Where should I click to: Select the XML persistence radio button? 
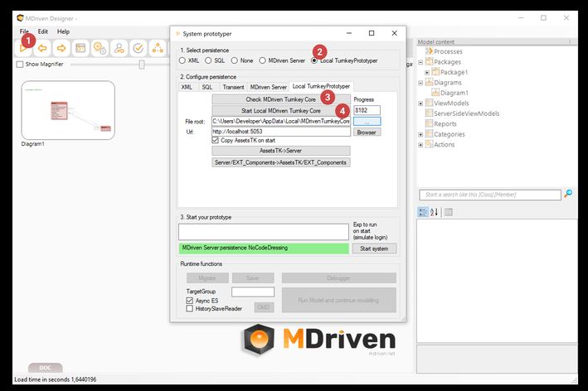182,60
